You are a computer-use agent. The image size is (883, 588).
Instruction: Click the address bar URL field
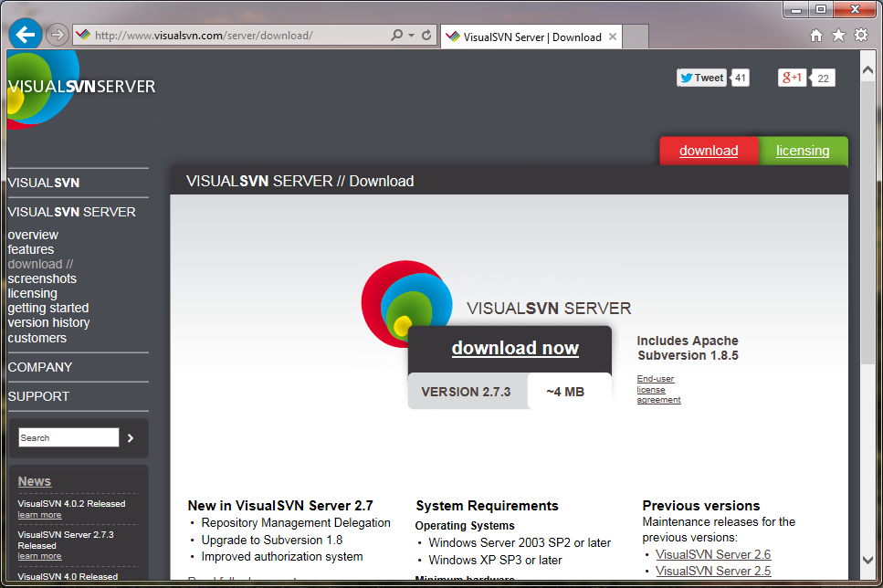click(x=231, y=36)
